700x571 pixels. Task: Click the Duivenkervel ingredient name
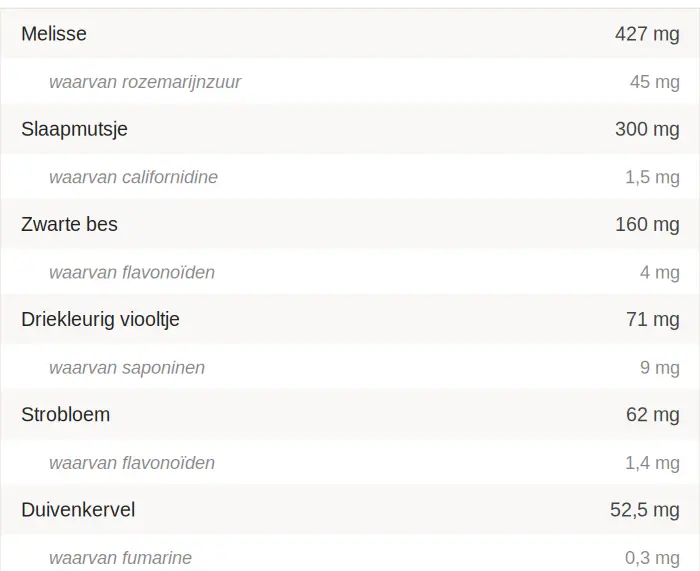point(78,510)
